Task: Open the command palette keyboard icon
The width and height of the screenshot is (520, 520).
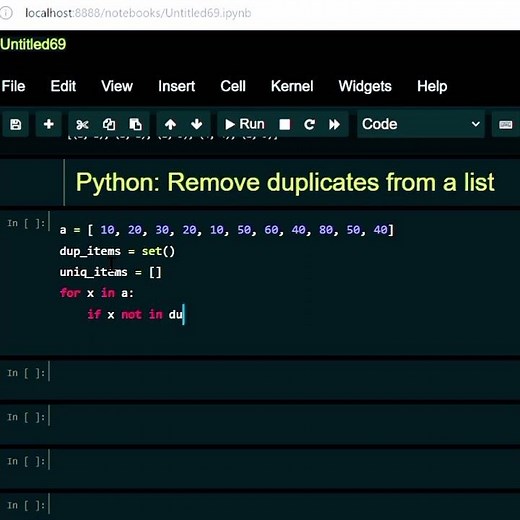Action: pyautogui.click(x=506, y=125)
